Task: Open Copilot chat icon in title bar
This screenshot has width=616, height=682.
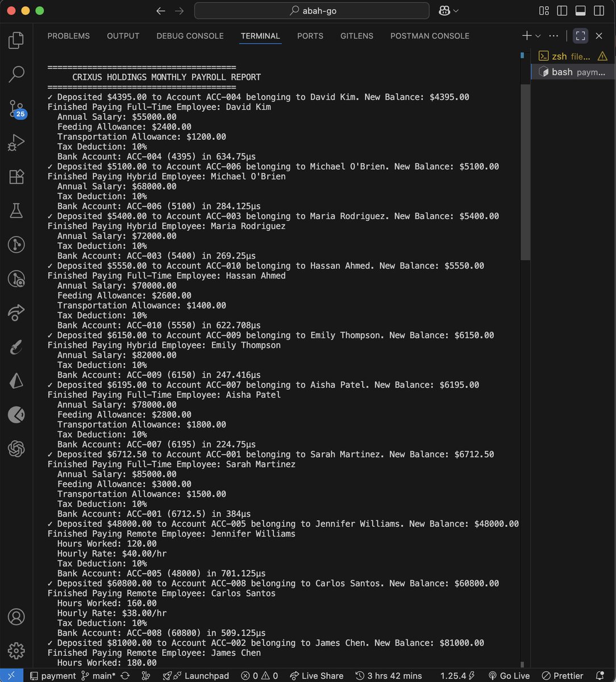Action: [x=444, y=11]
